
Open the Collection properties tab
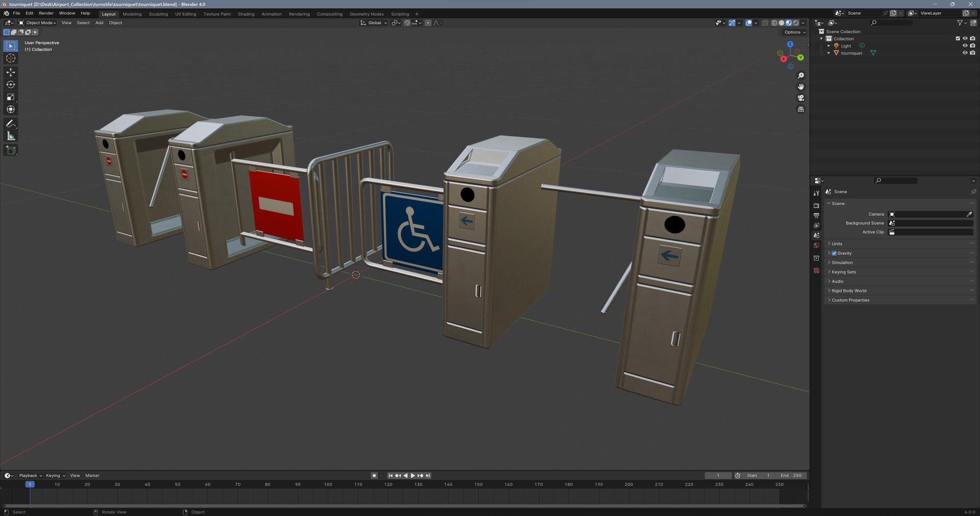[816, 259]
